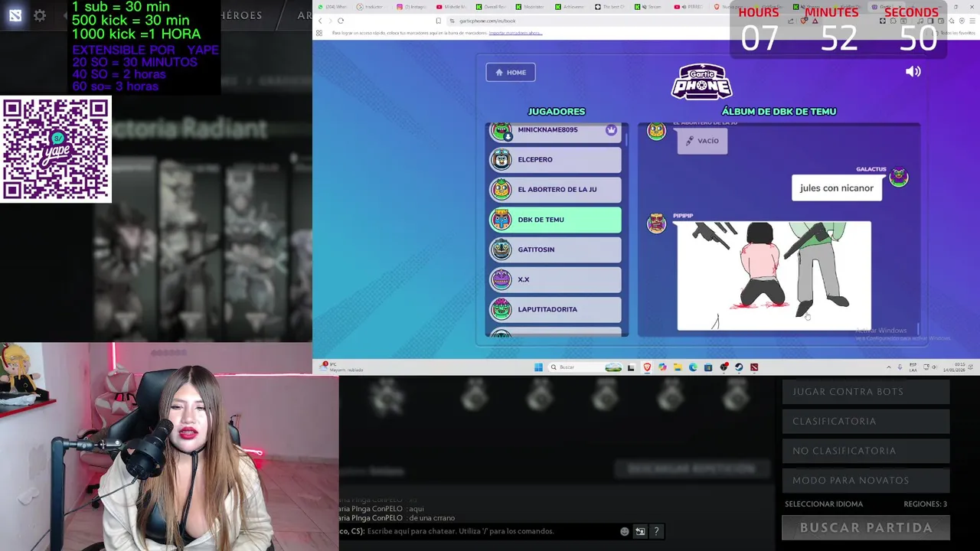Click X.X's purple avatar icon
980x551 pixels.
[x=501, y=279]
